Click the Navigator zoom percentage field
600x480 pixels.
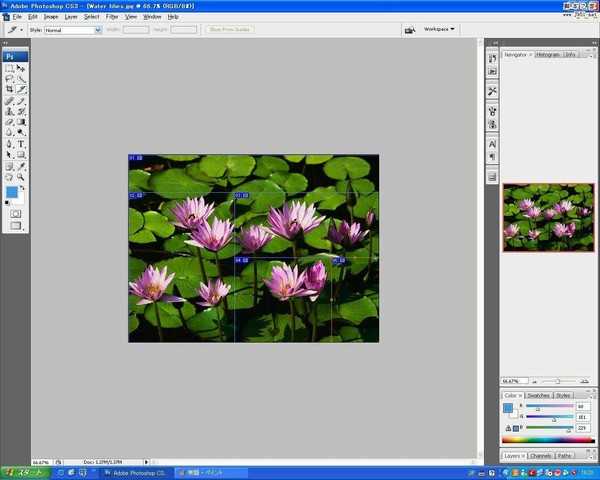coord(512,381)
